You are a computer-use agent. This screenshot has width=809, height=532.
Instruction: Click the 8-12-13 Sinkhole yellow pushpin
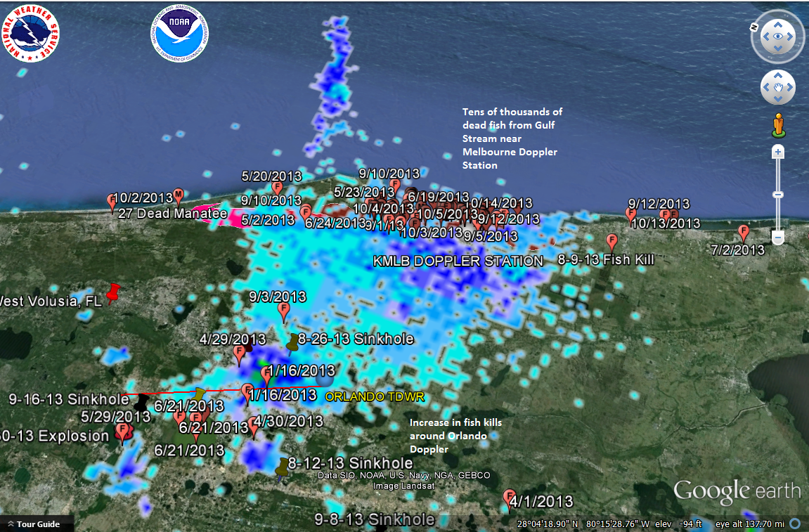(x=283, y=467)
